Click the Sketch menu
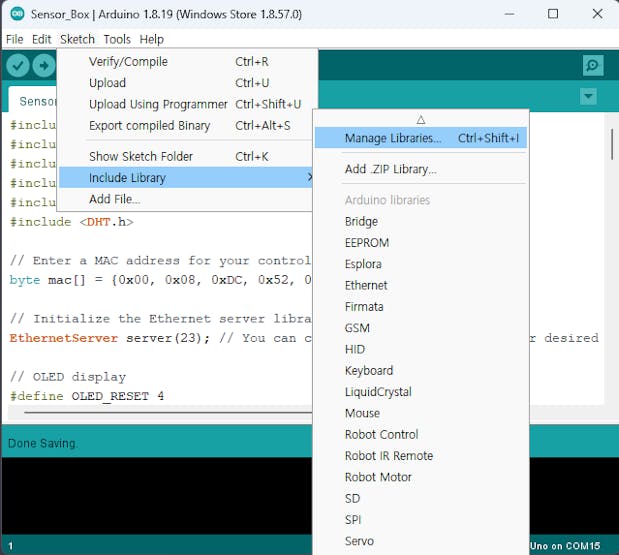Viewport: 619px width, 555px height. click(77, 39)
